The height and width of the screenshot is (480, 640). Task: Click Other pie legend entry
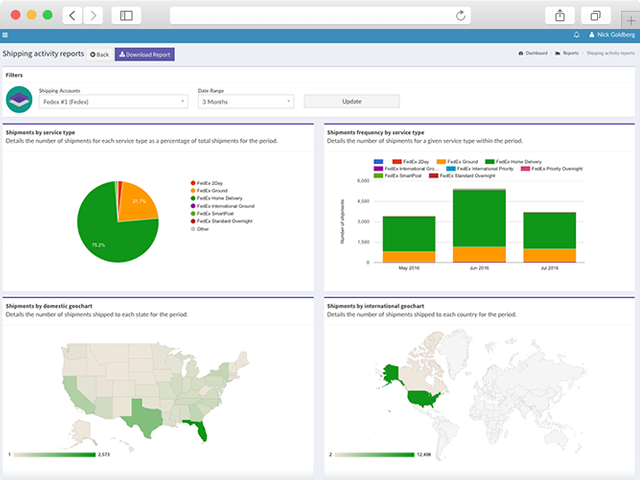[x=200, y=229]
